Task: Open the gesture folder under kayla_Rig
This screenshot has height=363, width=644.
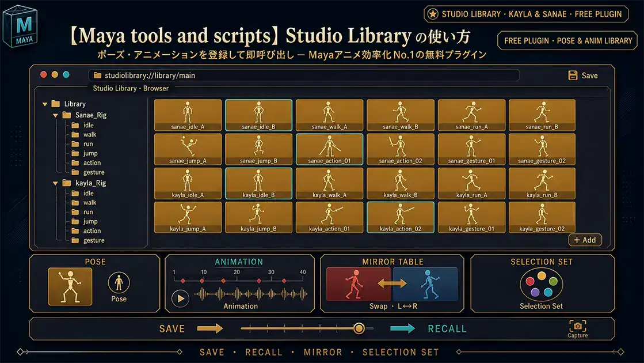Action: pyautogui.click(x=88, y=240)
